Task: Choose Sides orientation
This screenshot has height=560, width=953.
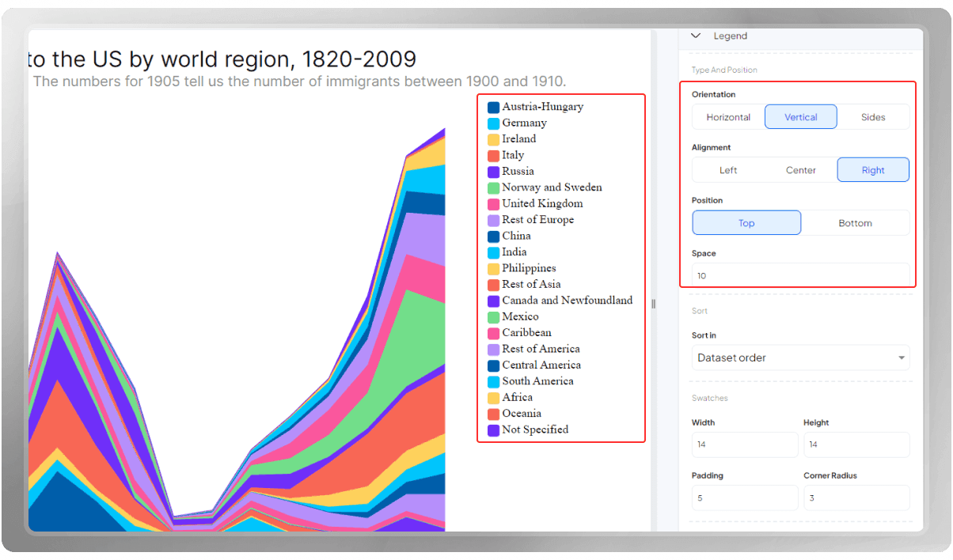Action: click(873, 117)
